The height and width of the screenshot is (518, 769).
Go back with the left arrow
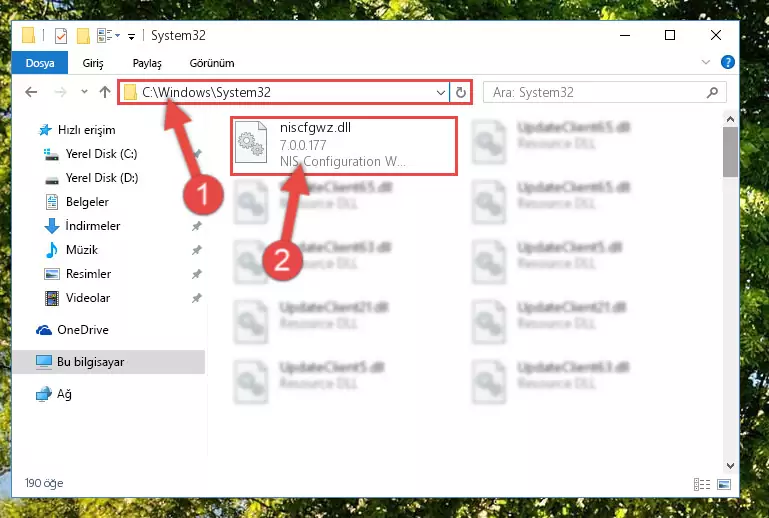pos(31,92)
